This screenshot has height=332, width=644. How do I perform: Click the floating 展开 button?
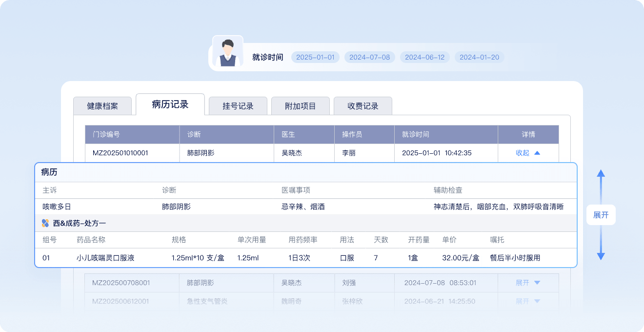pyautogui.click(x=601, y=215)
